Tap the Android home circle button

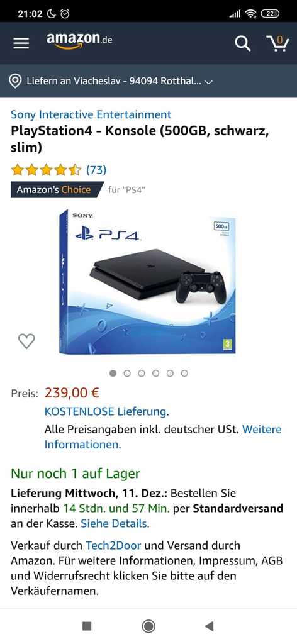pos(148,626)
